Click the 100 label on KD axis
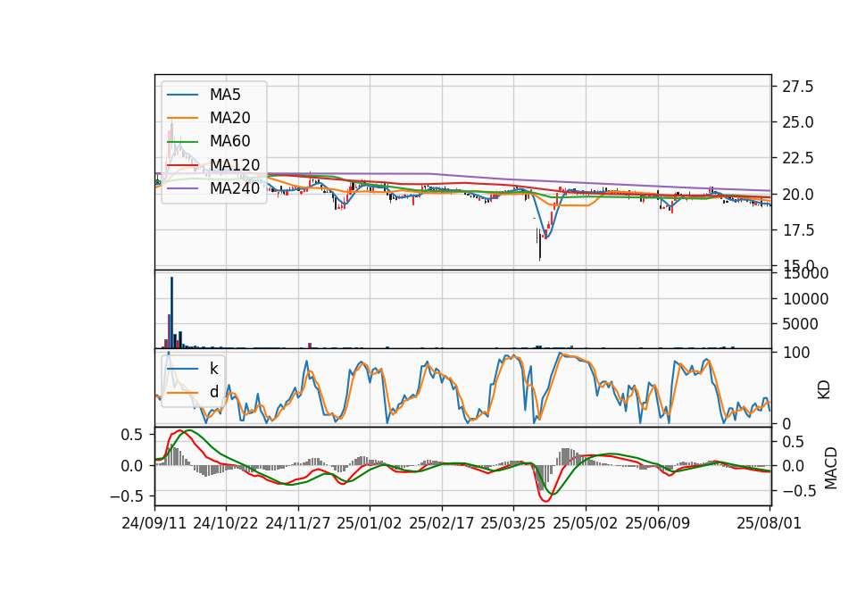The width and height of the screenshot is (857, 616). (x=796, y=353)
